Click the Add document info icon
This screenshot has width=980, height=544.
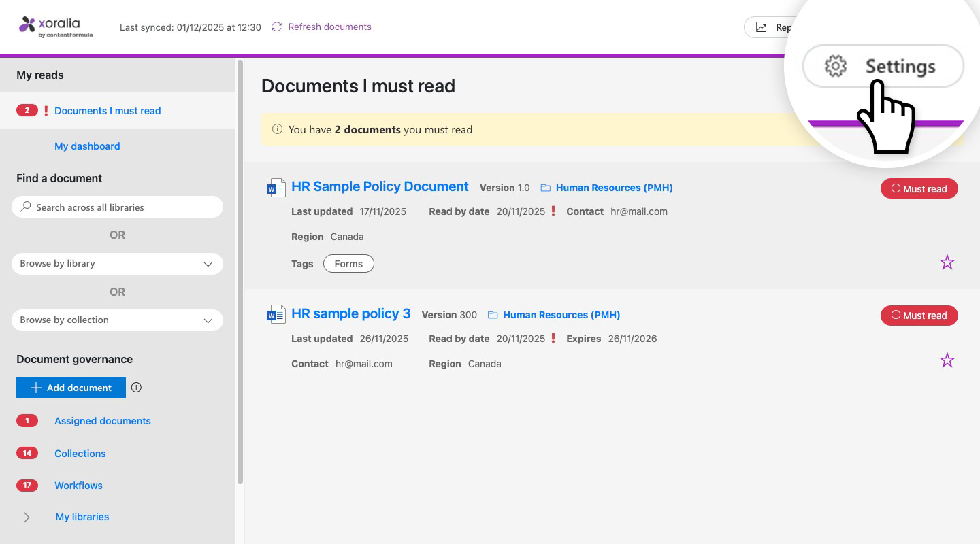(x=136, y=388)
